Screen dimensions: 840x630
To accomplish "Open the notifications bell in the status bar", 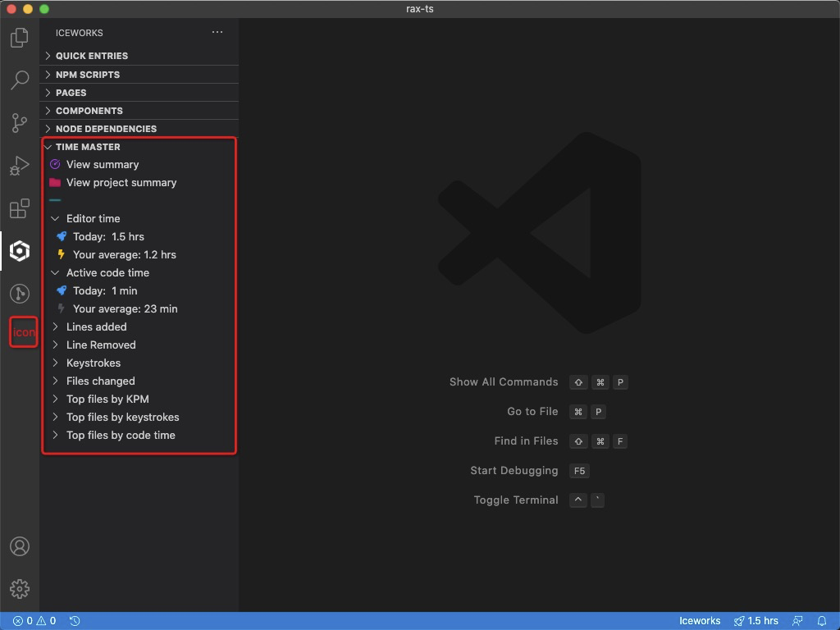I will click(x=823, y=621).
